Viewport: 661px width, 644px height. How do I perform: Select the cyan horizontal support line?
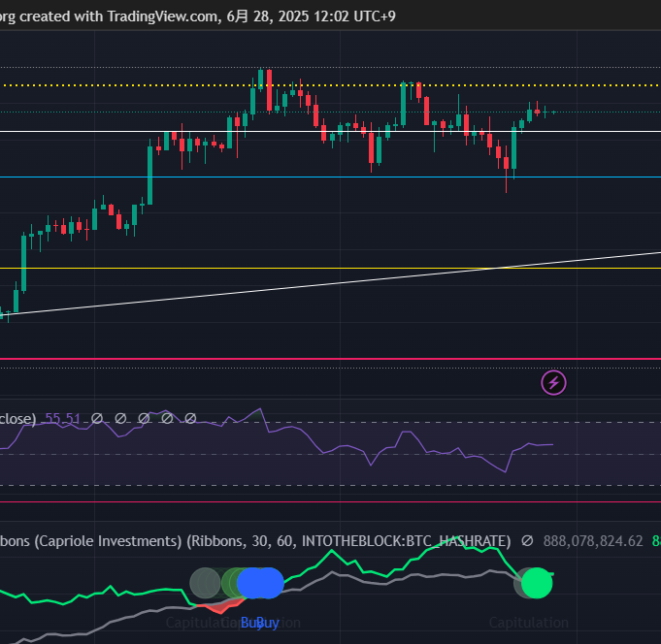pyautogui.click(x=330, y=177)
